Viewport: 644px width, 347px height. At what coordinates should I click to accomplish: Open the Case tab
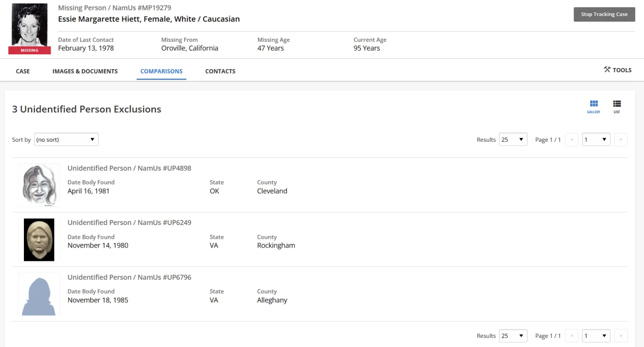tap(23, 71)
